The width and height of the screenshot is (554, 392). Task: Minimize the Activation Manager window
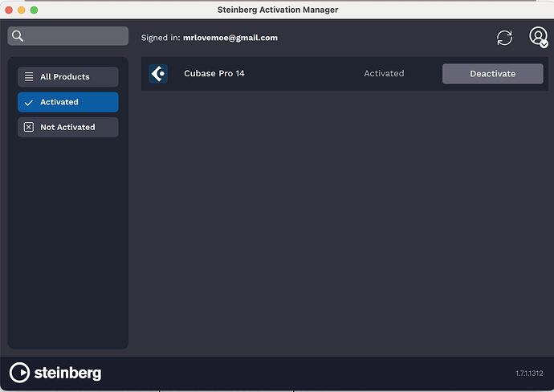click(22, 10)
